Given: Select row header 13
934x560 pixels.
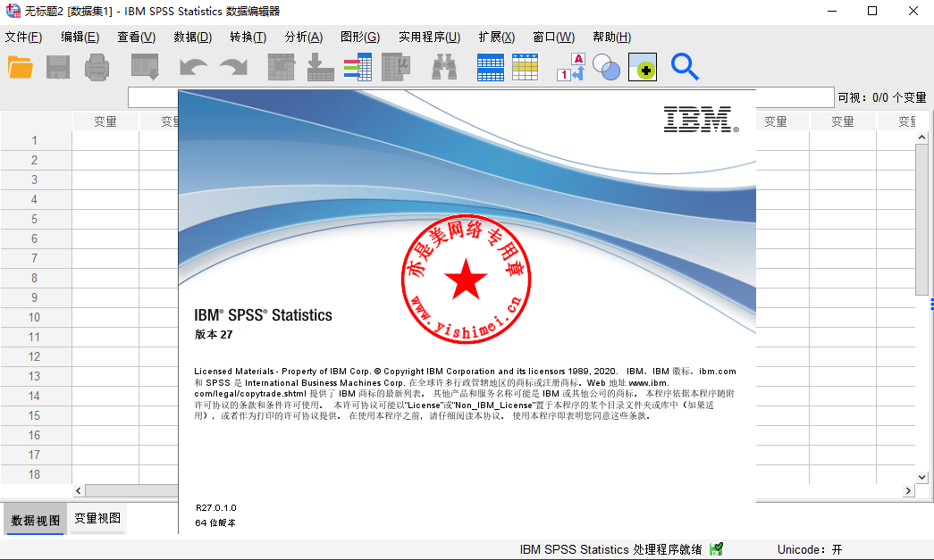Looking at the screenshot, I should pos(35,376).
